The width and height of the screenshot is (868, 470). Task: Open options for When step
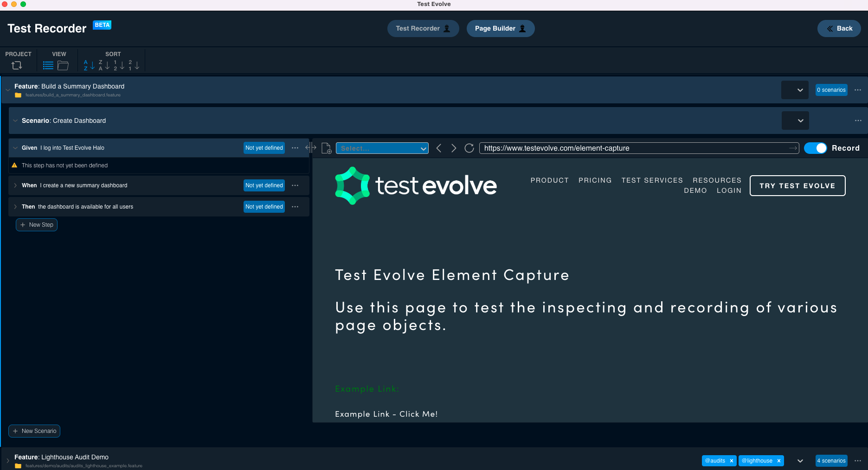[x=295, y=185]
